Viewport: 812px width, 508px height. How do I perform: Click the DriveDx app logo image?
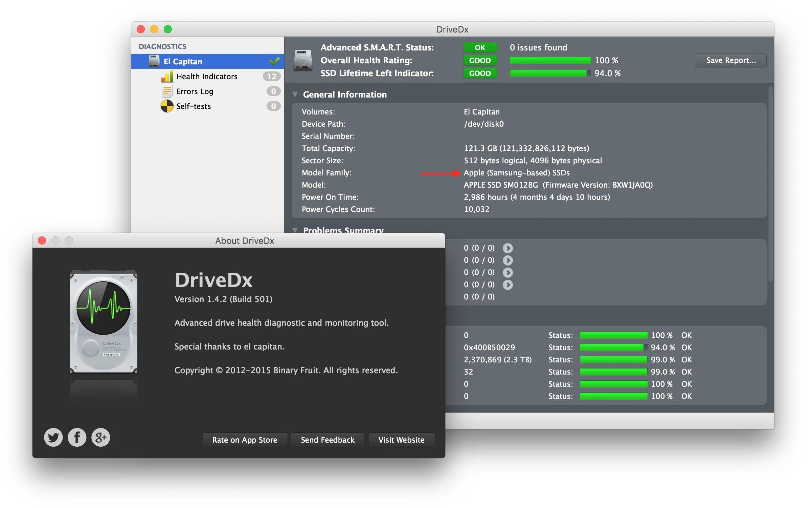[104, 322]
